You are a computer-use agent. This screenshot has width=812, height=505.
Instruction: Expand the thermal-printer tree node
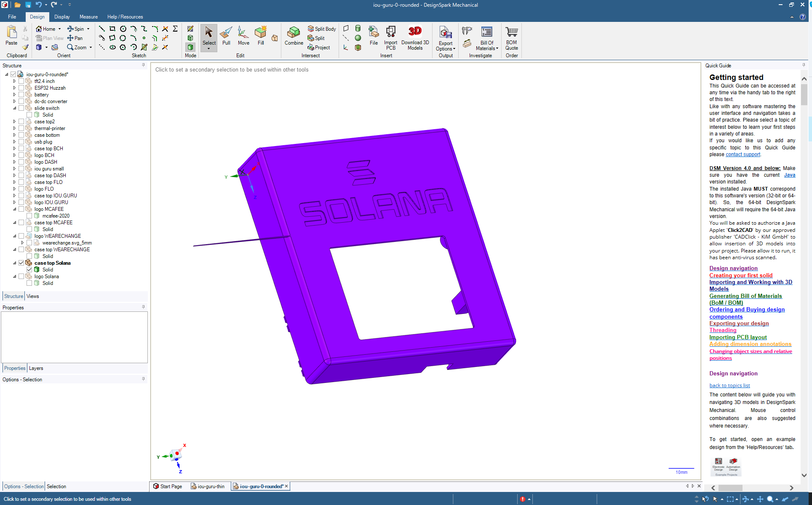pos(14,128)
